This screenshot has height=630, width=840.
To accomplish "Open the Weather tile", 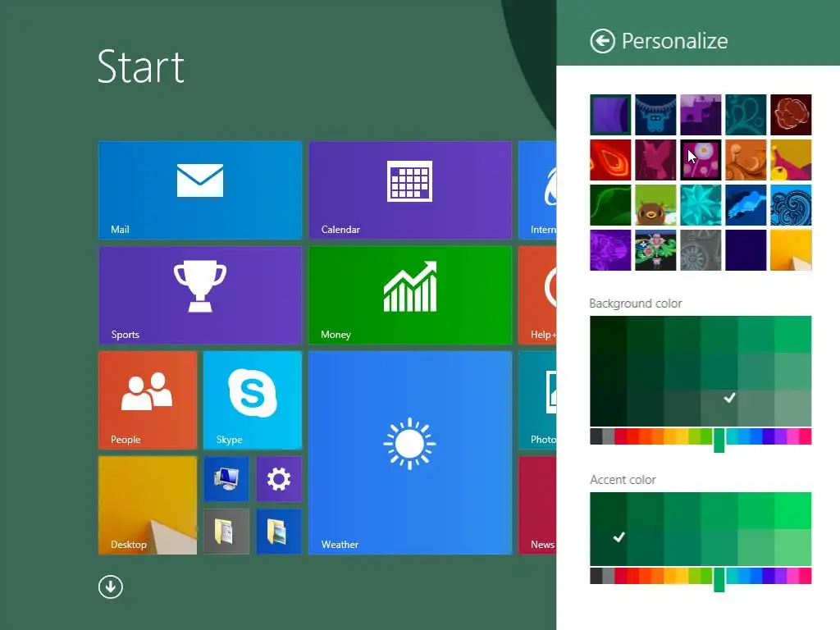I will pyautogui.click(x=410, y=453).
